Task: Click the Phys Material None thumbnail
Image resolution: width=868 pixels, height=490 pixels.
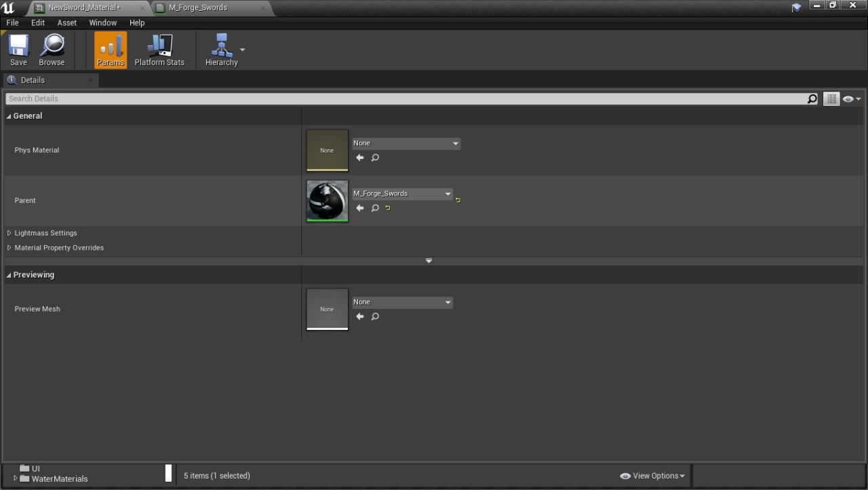Action: coord(327,151)
